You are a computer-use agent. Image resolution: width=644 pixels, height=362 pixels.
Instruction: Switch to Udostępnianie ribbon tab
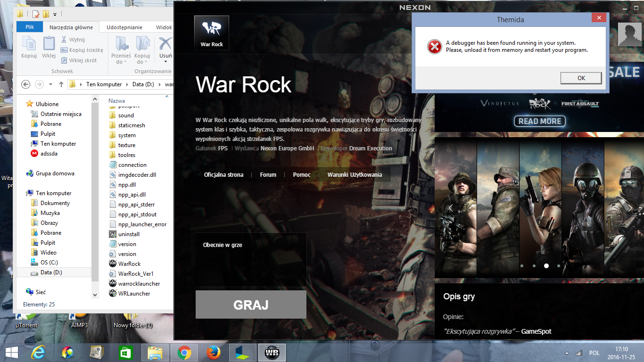click(x=124, y=27)
